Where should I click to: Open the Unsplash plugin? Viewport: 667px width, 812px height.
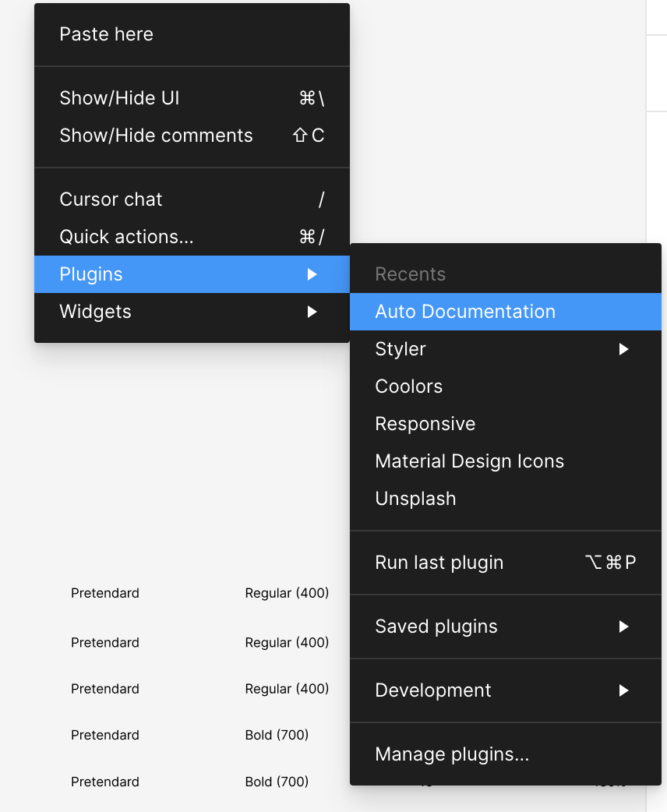point(416,499)
